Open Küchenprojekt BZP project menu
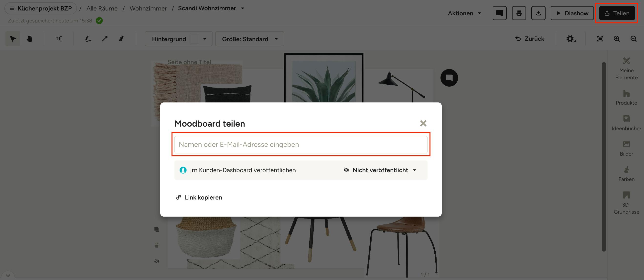 coord(41,8)
